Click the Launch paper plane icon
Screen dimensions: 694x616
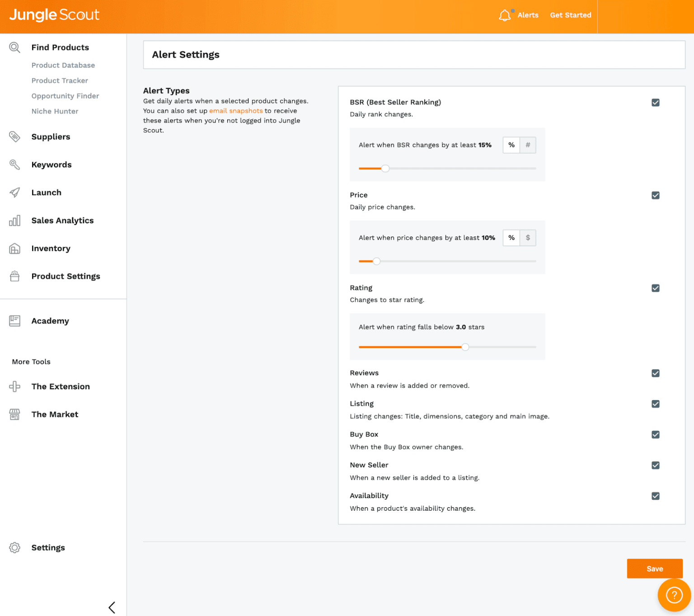pos(15,192)
